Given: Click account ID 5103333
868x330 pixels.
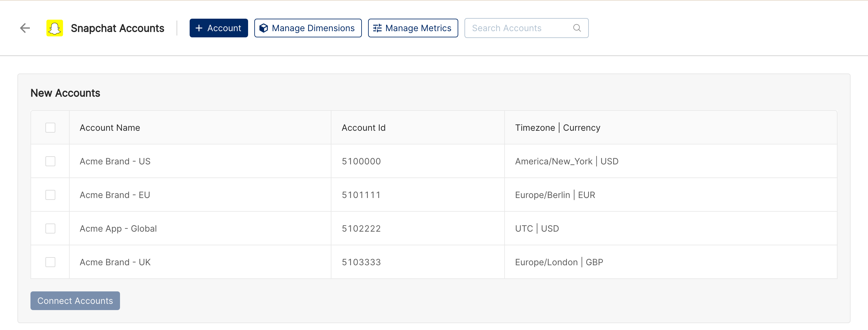Looking at the screenshot, I should 361,262.
